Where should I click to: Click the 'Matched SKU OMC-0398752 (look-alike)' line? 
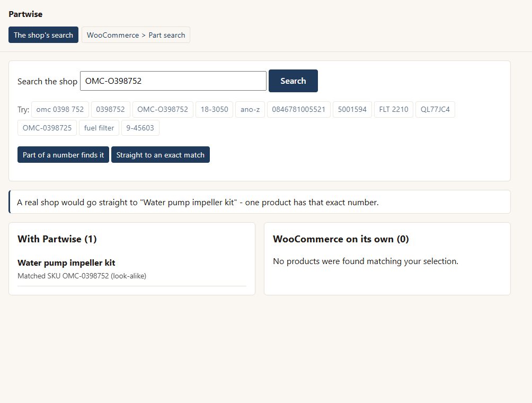[x=82, y=276]
